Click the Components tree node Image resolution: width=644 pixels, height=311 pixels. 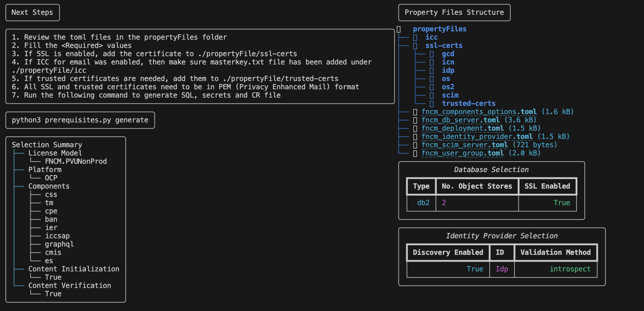tap(49, 186)
